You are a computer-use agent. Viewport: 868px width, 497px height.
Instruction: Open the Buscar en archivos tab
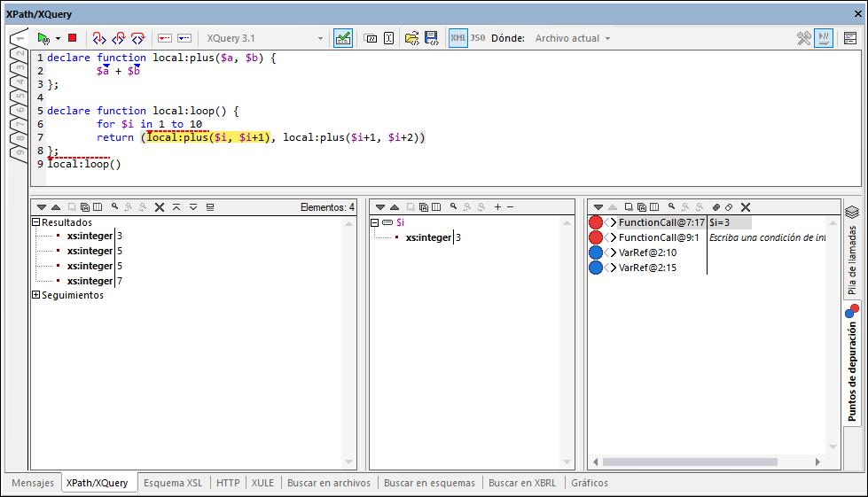[329, 483]
